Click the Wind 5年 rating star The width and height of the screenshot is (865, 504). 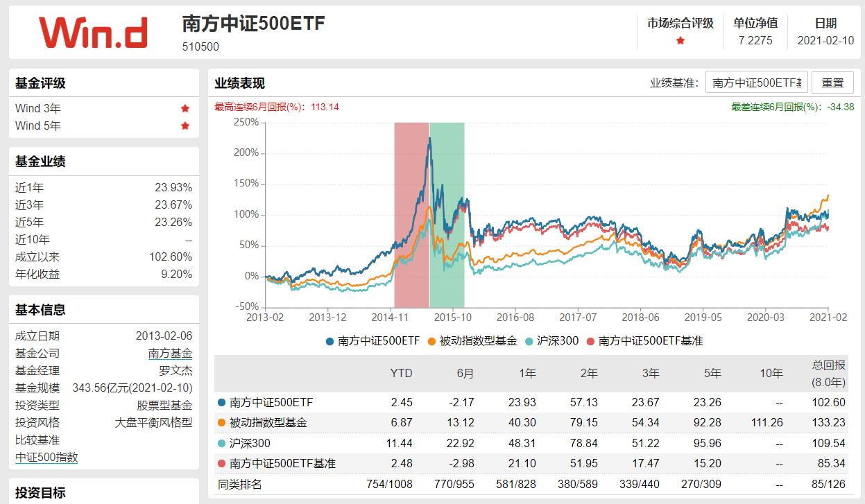coord(185,125)
